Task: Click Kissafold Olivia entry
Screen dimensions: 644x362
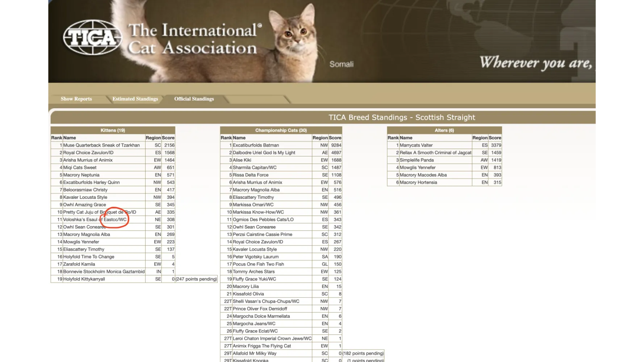Action: (248, 294)
